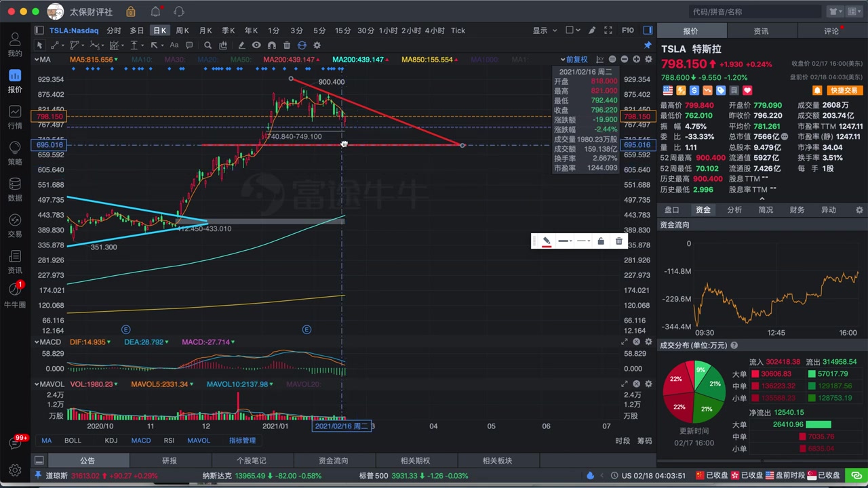
Task: Unlock drawing via floating toolbar lock icon
Action: [x=601, y=241]
